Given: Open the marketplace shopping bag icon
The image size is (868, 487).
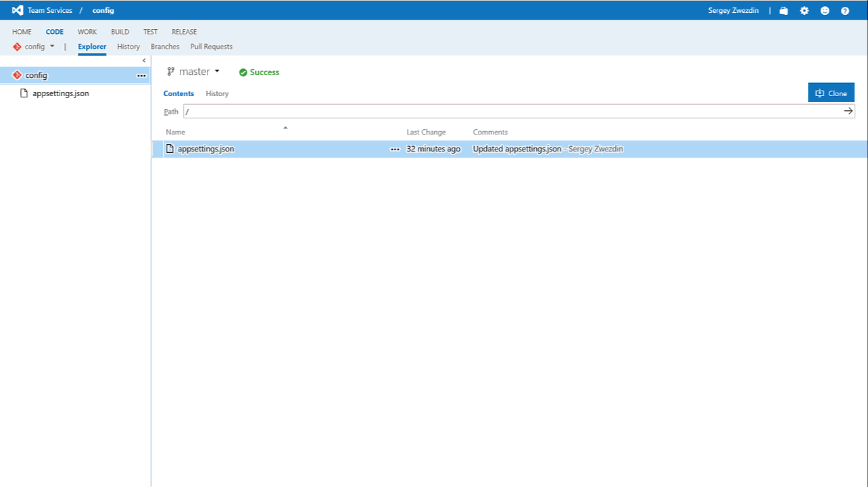Looking at the screenshot, I should coord(783,11).
